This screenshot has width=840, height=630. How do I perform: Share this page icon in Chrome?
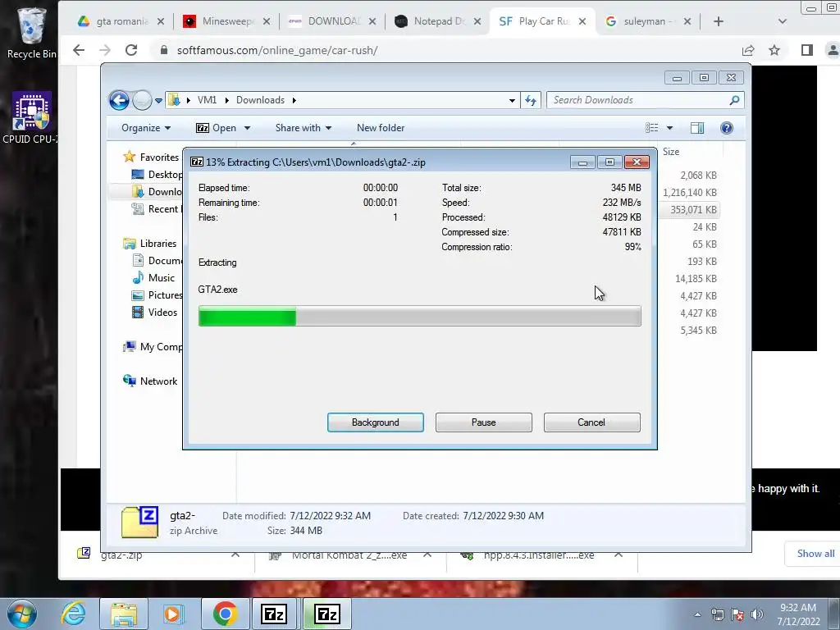(x=748, y=50)
